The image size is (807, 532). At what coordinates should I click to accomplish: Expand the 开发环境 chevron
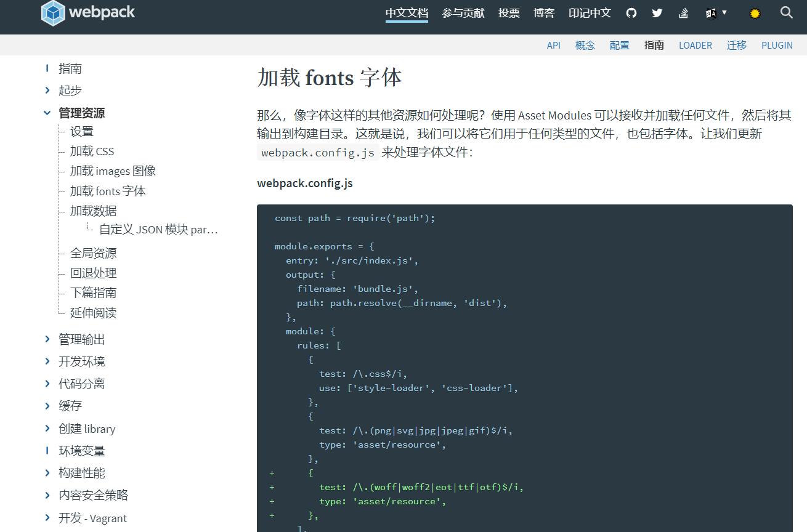pos(47,361)
